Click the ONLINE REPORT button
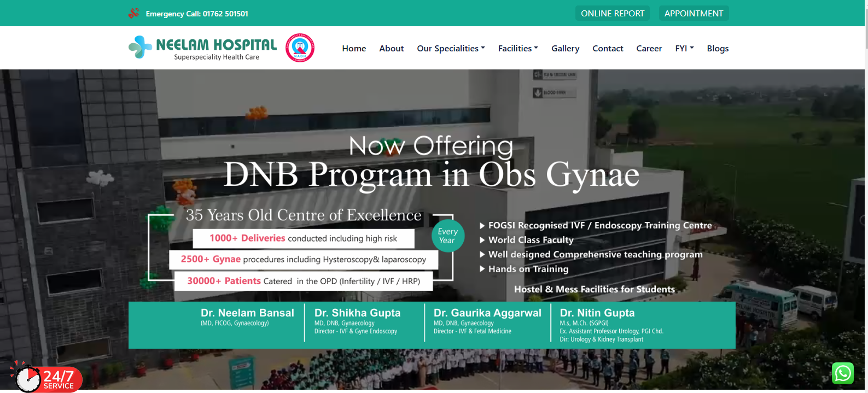The width and height of the screenshot is (868, 393). [612, 13]
